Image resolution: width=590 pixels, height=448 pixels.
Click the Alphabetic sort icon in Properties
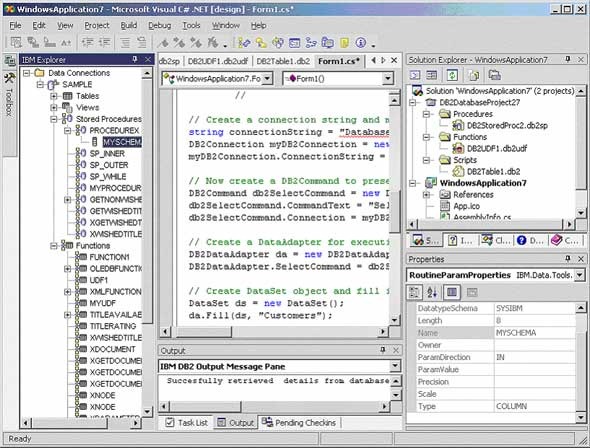pos(432,292)
